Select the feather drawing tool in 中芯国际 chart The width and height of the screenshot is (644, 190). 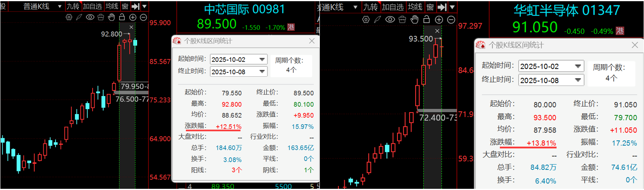point(79,17)
